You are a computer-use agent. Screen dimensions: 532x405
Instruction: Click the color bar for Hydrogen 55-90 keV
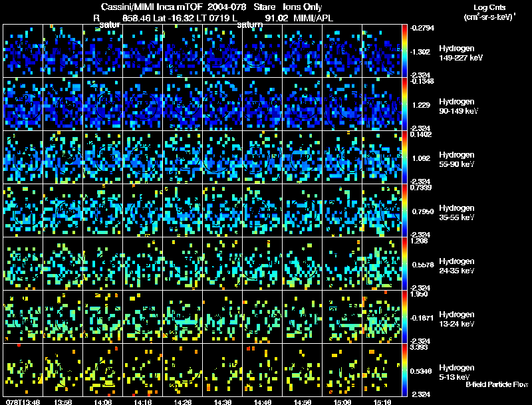pos(404,158)
